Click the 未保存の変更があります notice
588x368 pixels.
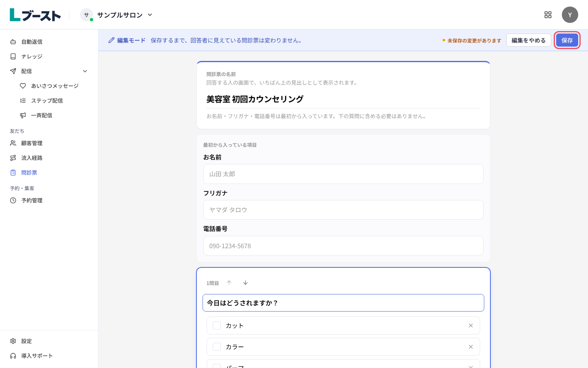[x=472, y=40]
